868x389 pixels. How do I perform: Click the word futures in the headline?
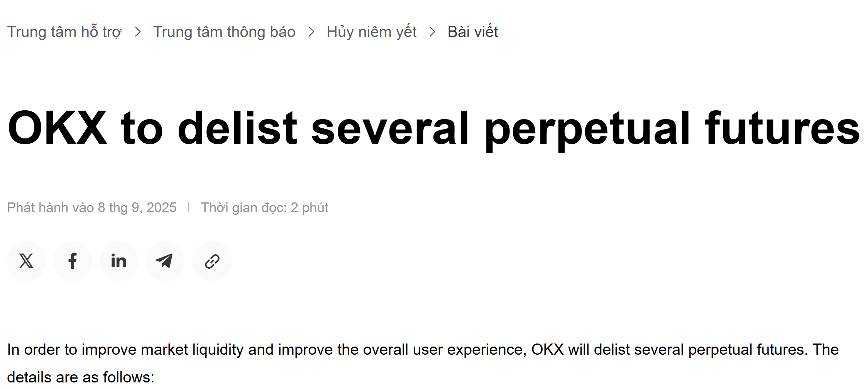tap(782, 128)
